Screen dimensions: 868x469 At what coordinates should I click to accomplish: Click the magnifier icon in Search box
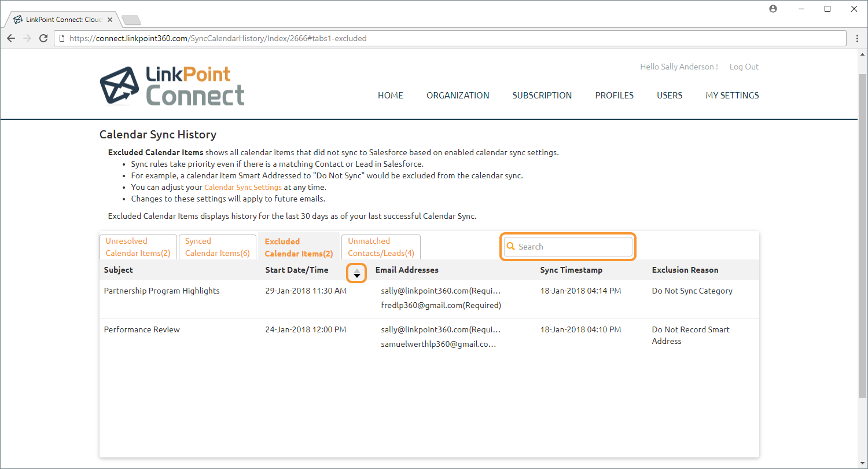pyautogui.click(x=510, y=246)
